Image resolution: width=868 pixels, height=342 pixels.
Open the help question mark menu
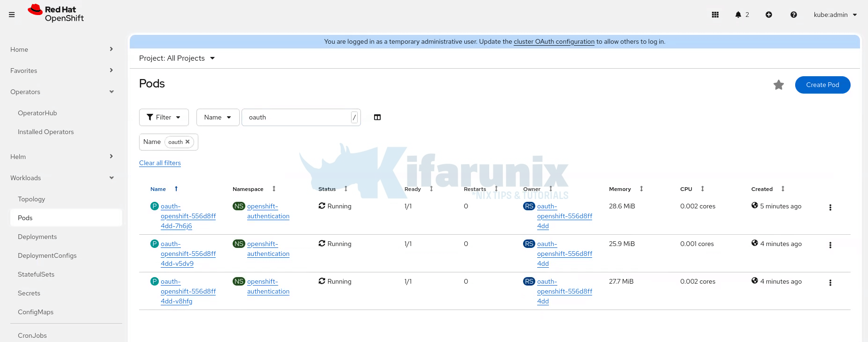click(794, 15)
